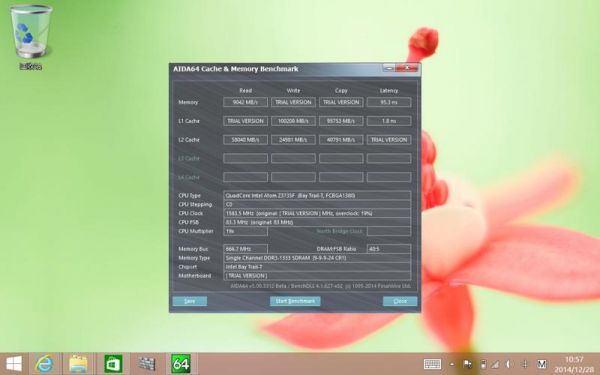The image size is (600, 375).
Task: Select the AIDA64 taskbar icon
Action: point(181,364)
